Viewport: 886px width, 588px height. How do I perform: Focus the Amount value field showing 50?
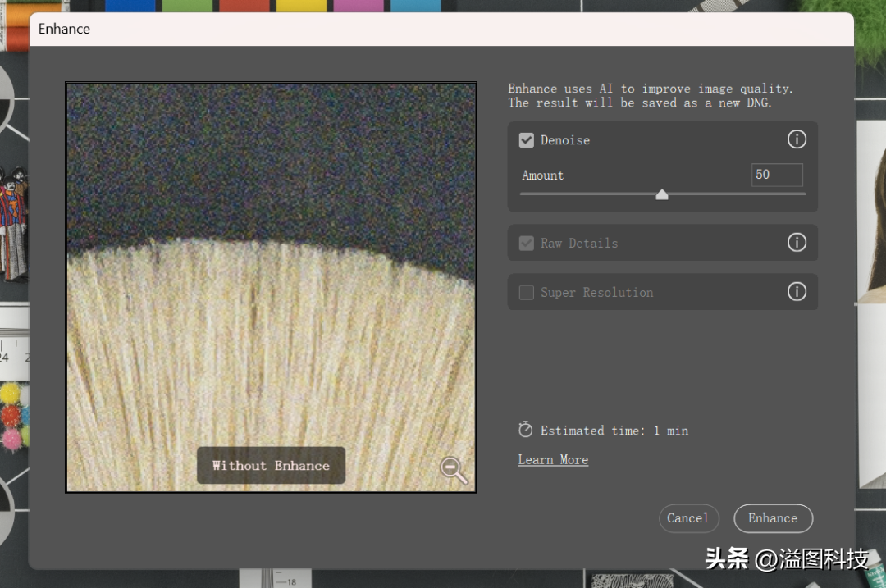(777, 175)
